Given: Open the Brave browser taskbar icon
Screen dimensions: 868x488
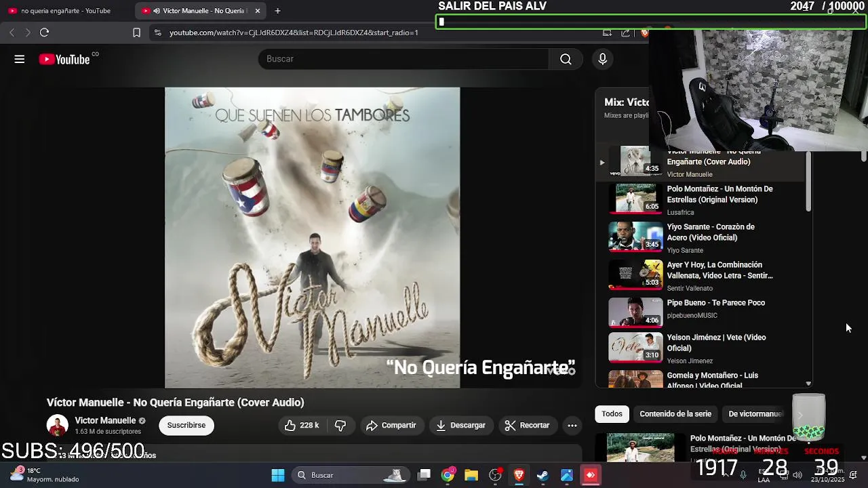Looking at the screenshot, I should [x=519, y=475].
